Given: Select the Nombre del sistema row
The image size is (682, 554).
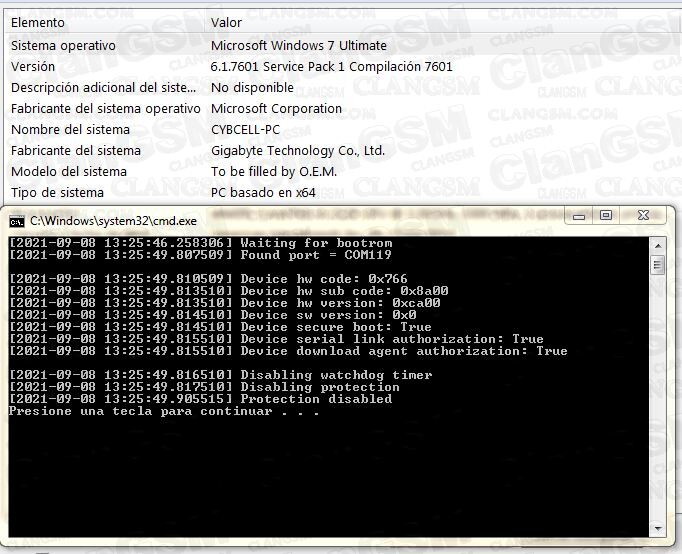Looking at the screenshot, I should click(341, 130).
